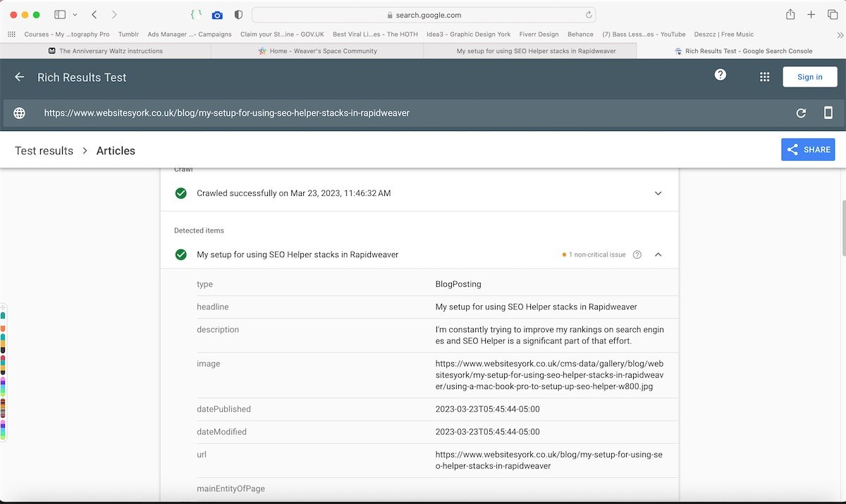Screen dimensions: 846x504
Task: Click the 1 non-critical issue label
Action: click(597, 254)
